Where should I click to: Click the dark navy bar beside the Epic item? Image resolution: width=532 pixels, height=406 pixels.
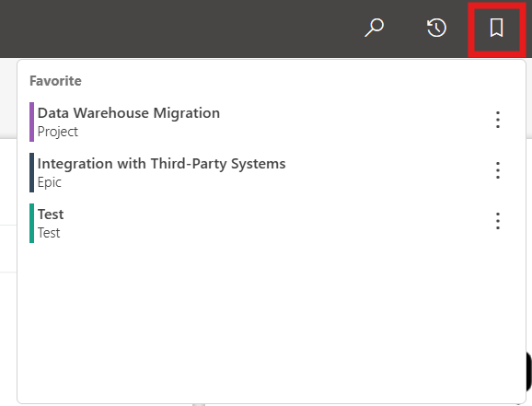point(31,172)
